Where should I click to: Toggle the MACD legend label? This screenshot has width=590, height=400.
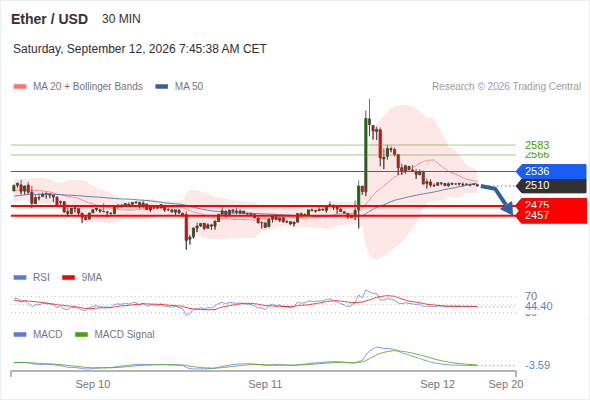(48, 335)
